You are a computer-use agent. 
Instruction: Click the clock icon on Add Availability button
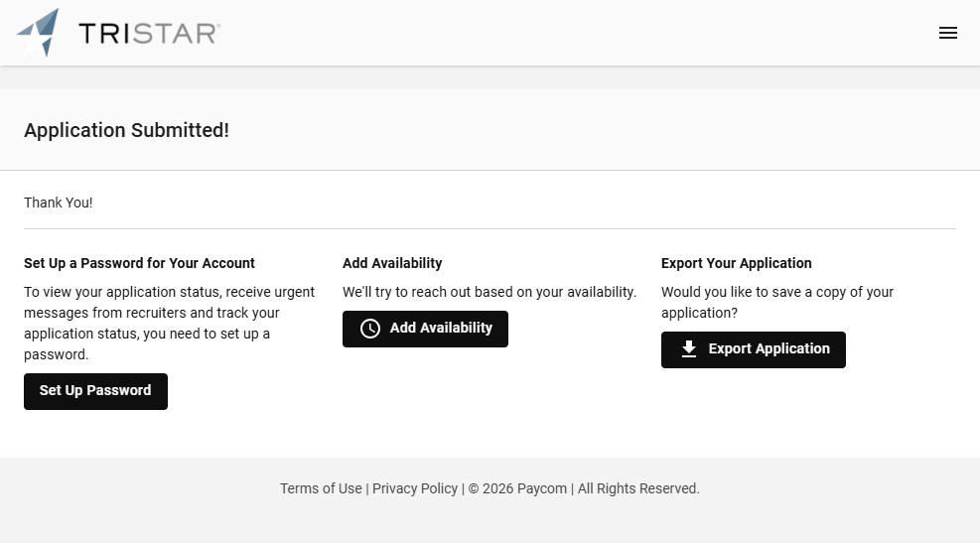coord(370,329)
